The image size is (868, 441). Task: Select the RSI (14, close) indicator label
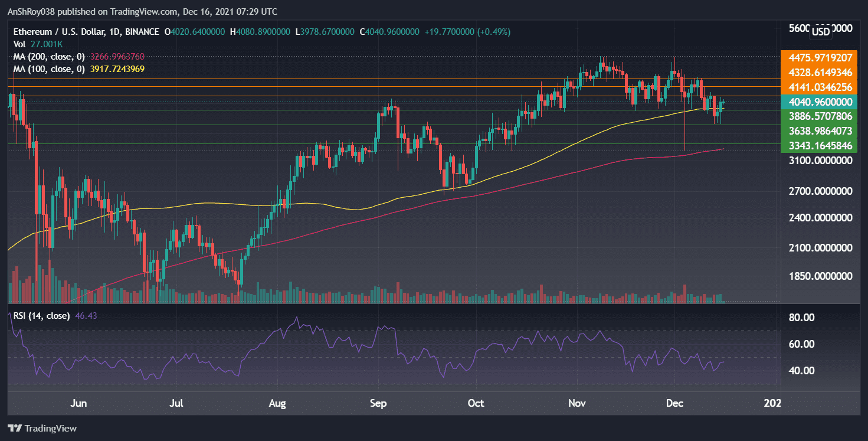click(x=41, y=317)
